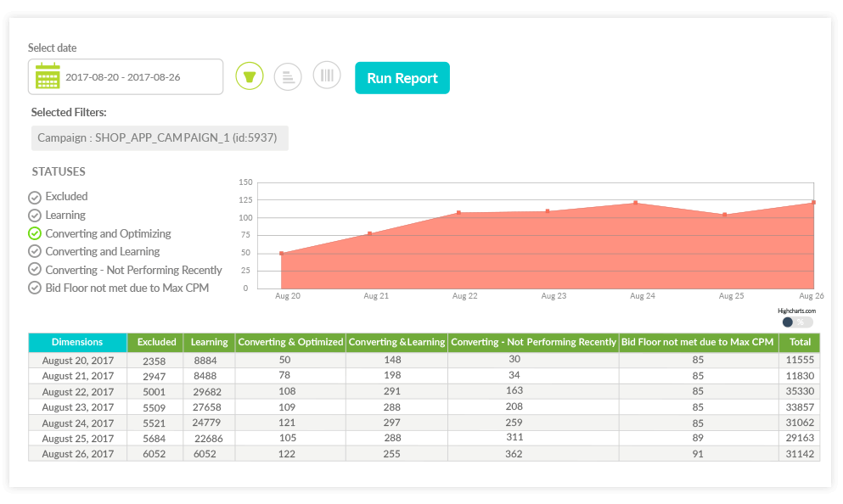Select the total value 33857
Image resolution: width=843 pixels, height=504 pixels.
[x=800, y=406]
